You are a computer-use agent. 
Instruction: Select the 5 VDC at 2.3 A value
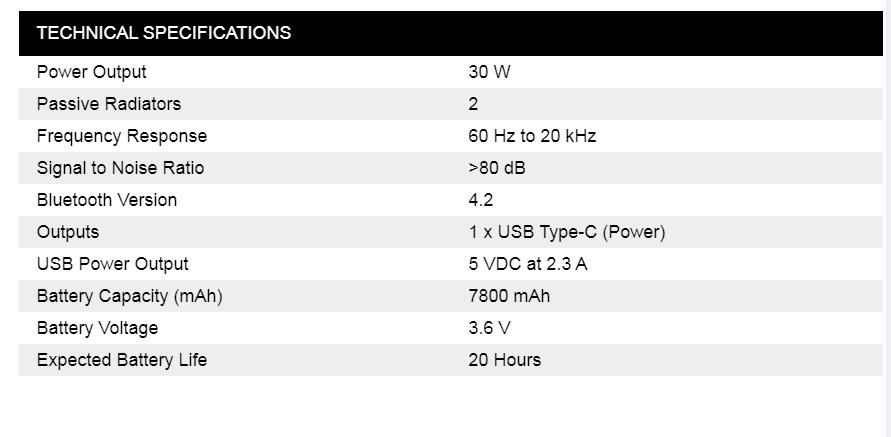click(x=528, y=264)
